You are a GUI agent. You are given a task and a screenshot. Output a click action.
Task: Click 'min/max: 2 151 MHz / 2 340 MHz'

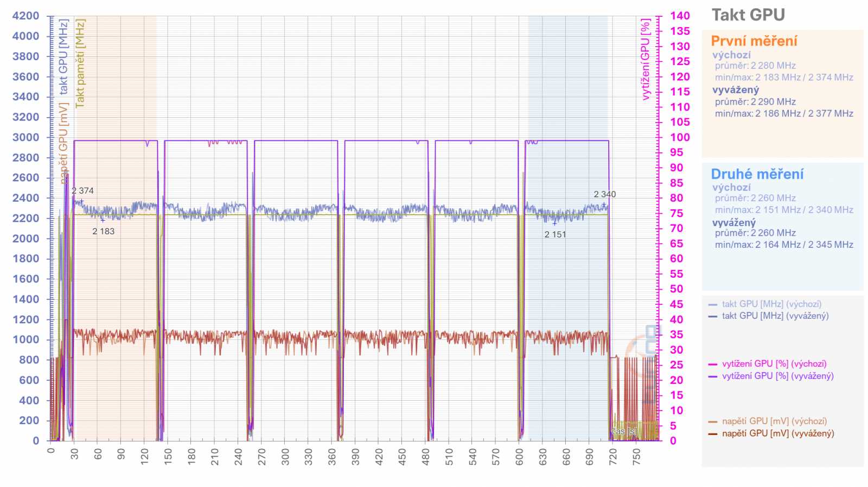pos(784,210)
